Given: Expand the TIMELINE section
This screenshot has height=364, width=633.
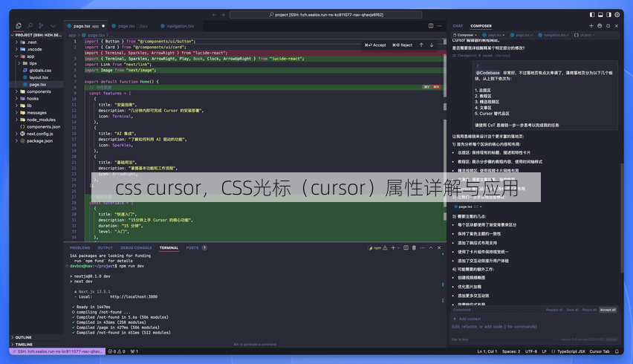Looking at the screenshot, I should point(37,345).
